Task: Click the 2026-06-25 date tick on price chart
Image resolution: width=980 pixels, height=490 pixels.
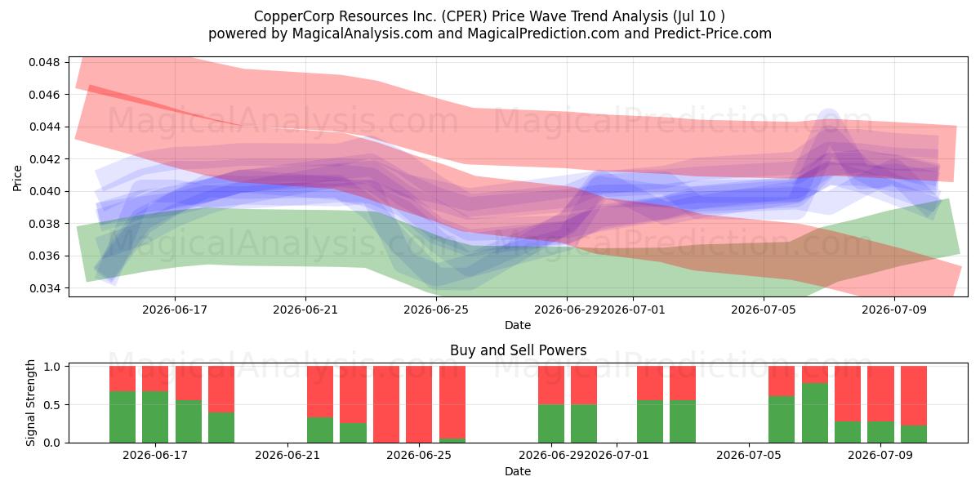Action: click(x=436, y=310)
